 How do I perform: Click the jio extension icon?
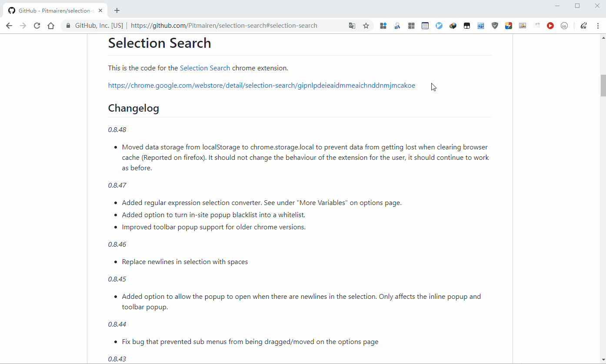point(564,26)
